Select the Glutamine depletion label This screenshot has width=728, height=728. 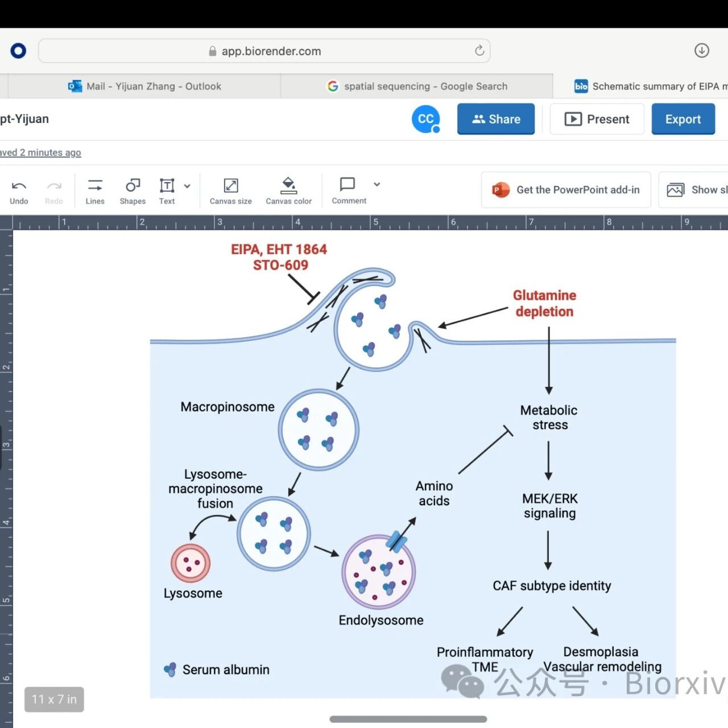[545, 303]
